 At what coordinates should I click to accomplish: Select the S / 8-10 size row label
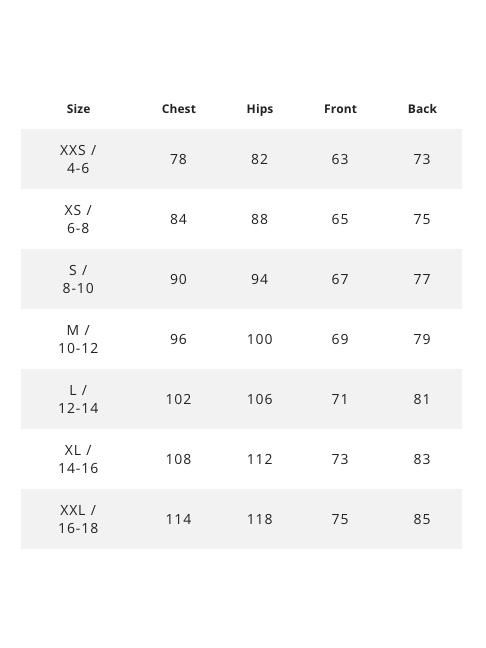[78, 279]
